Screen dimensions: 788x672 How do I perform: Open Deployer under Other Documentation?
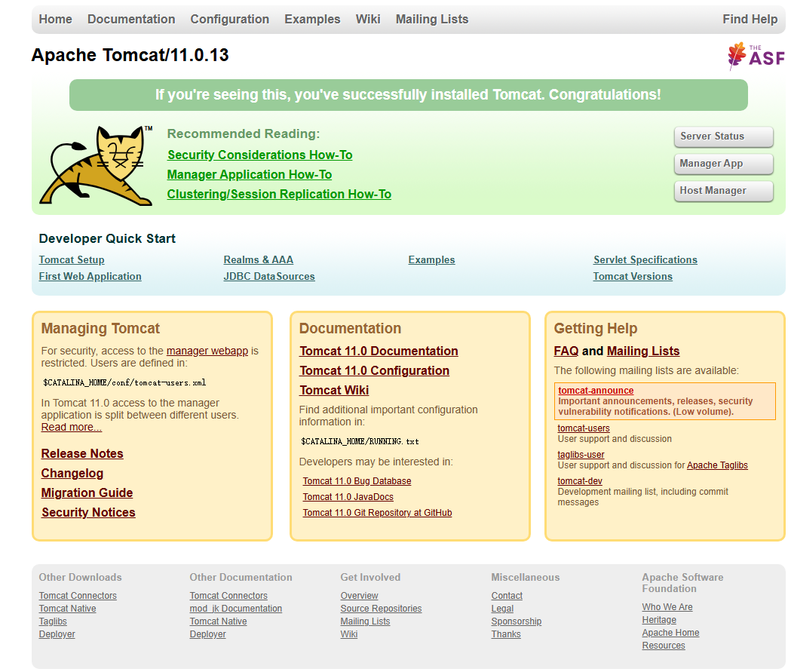click(207, 634)
